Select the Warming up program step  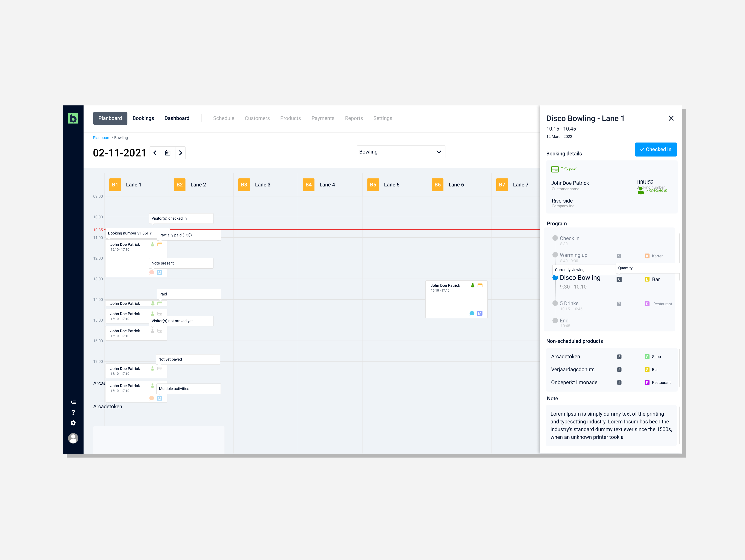click(x=573, y=255)
